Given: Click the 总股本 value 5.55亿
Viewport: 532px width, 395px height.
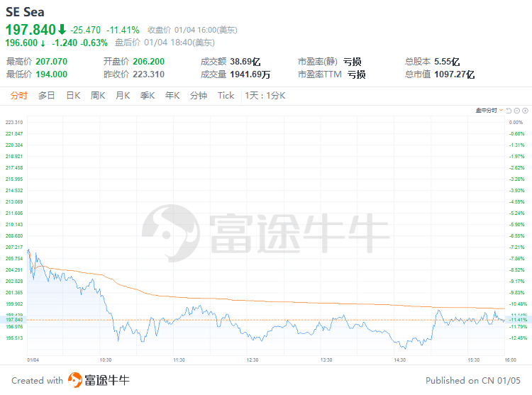Looking at the screenshot, I should click(447, 62).
